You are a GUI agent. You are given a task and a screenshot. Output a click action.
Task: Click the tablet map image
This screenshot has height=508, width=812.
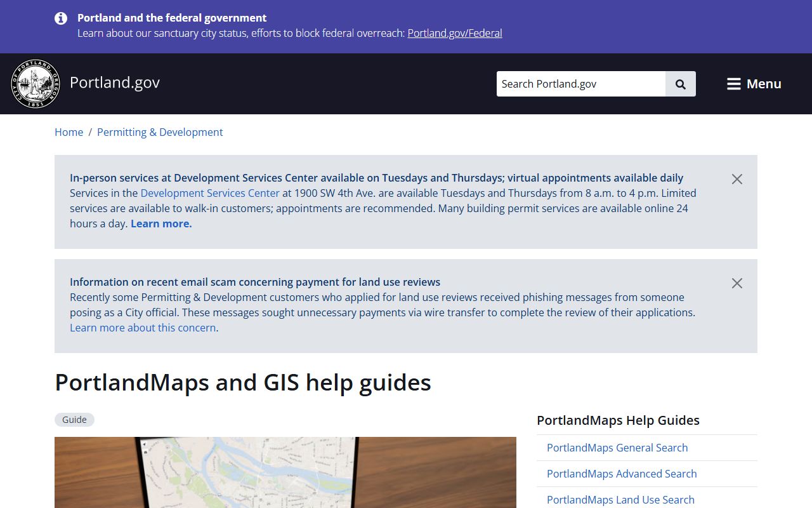(285, 472)
